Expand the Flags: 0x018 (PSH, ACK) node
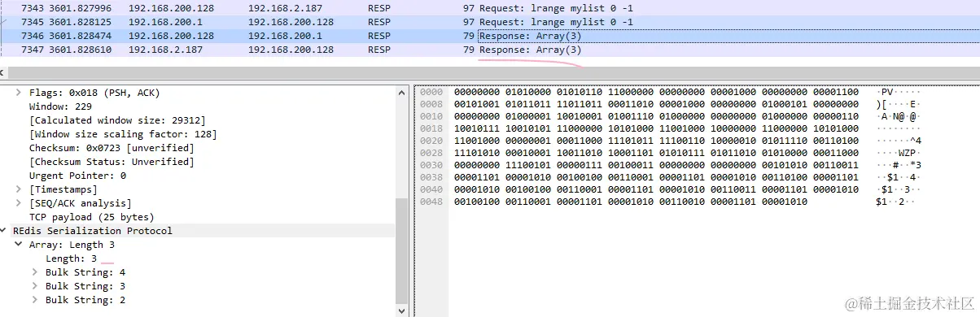 click(x=19, y=93)
